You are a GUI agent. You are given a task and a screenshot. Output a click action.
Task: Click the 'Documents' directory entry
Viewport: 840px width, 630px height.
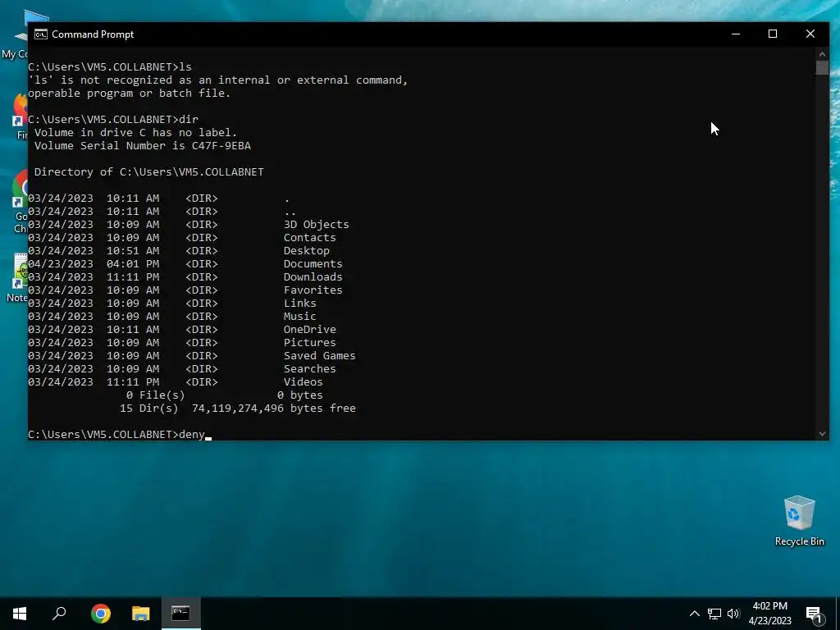[313, 263]
